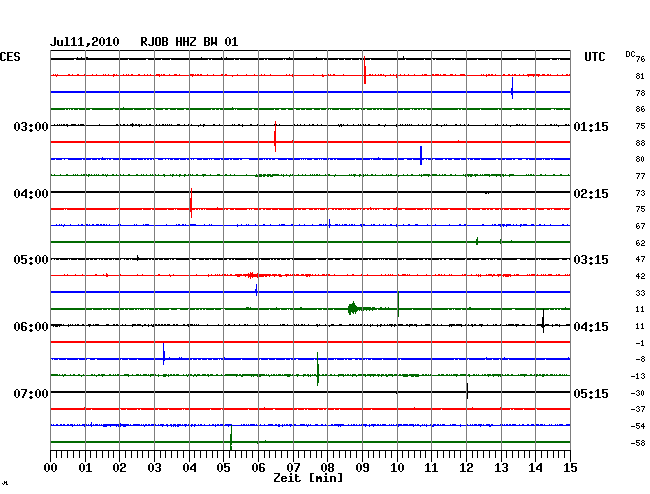Click the 12 minute axis tick label
Viewport: 650px width, 494px height.
click(466, 468)
